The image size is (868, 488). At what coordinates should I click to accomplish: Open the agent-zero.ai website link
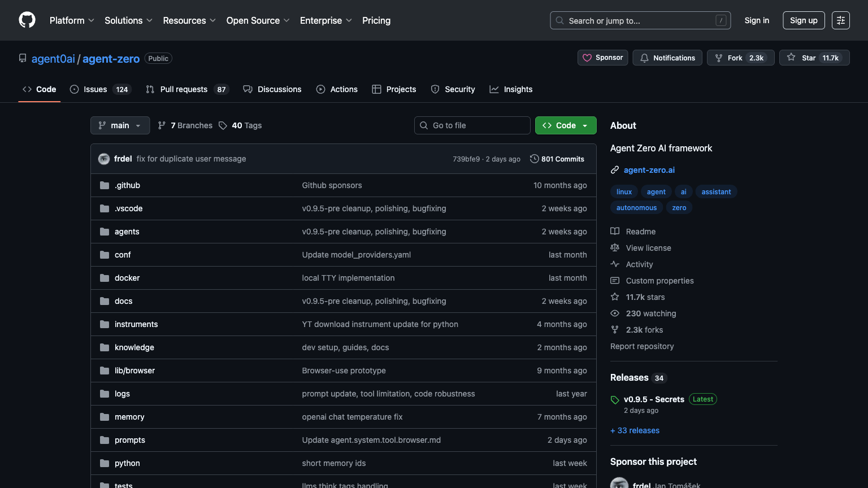coord(649,170)
